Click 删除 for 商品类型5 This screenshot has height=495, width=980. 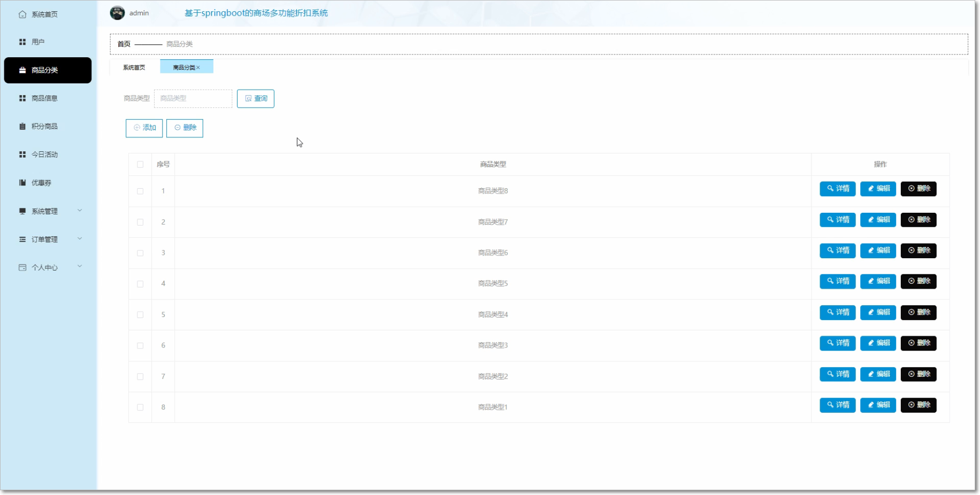(918, 281)
